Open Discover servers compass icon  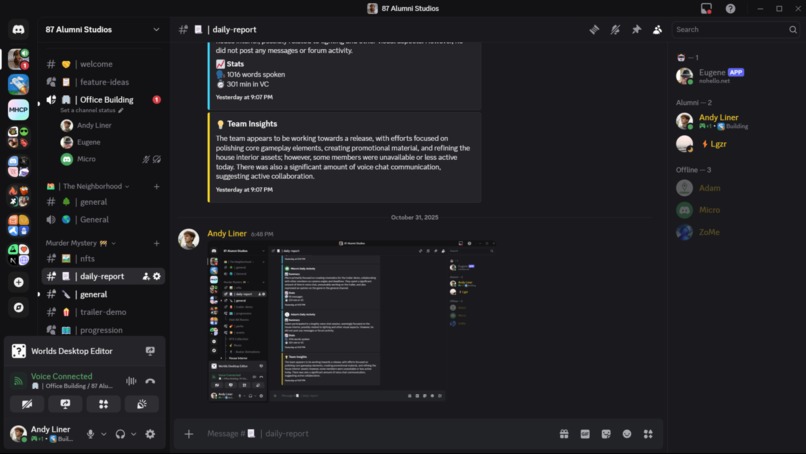click(19, 307)
